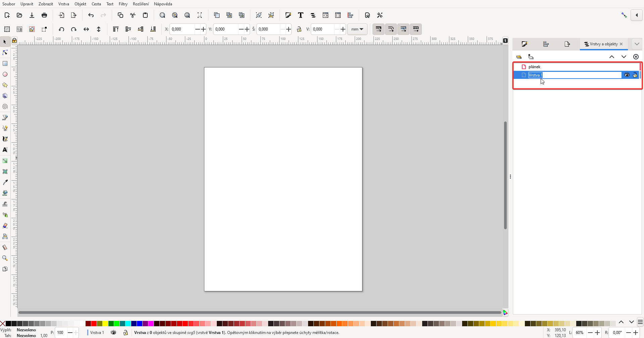Open the XML editor from the toolbar
Image resolution: width=644 pixels, height=338 pixels.
click(x=326, y=15)
